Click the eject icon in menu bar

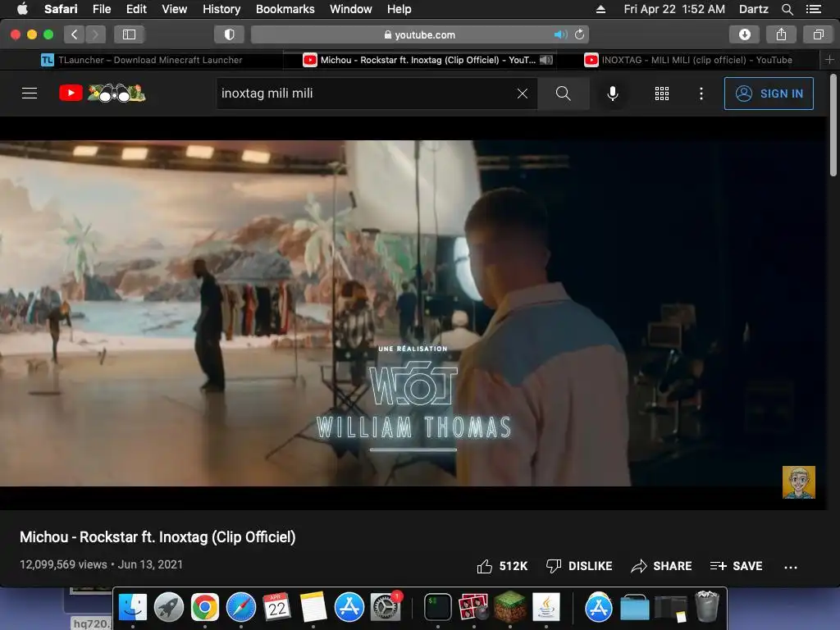pos(600,9)
